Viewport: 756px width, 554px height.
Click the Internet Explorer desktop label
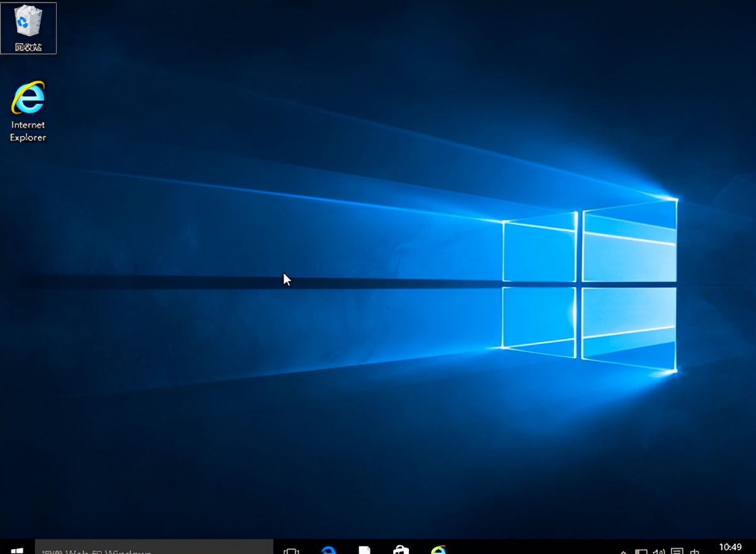click(x=28, y=131)
